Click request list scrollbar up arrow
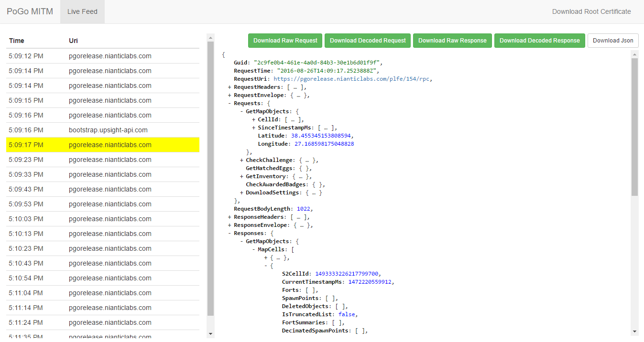644x342 pixels. tap(210, 37)
